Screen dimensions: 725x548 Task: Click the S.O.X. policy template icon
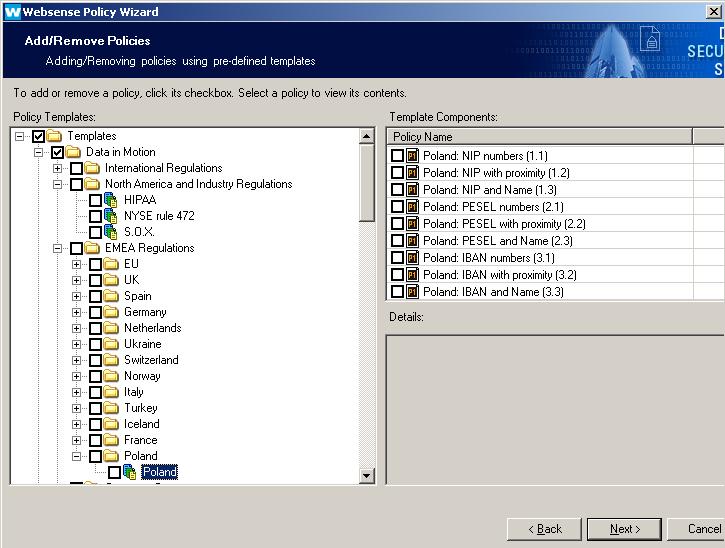[x=111, y=232]
